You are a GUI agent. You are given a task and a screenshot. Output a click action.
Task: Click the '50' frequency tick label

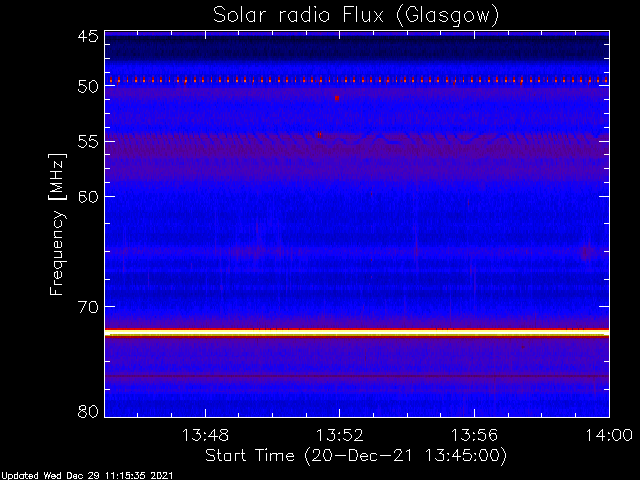[88, 87]
